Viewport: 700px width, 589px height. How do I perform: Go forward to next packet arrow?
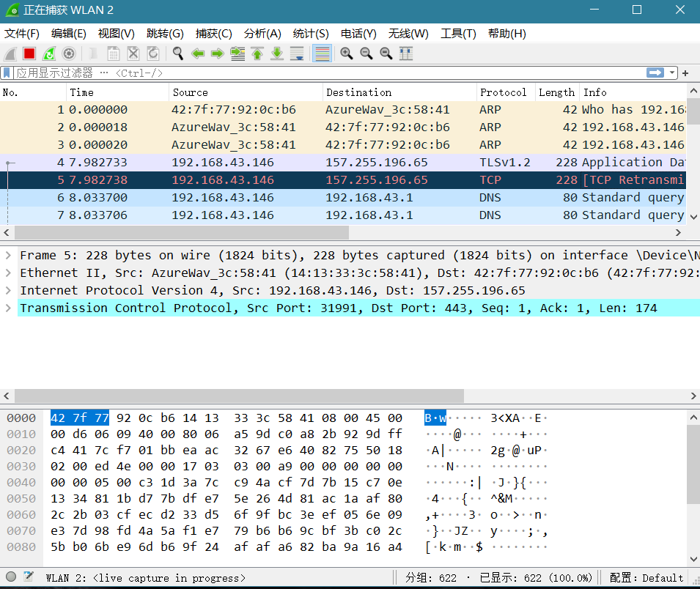coord(218,54)
